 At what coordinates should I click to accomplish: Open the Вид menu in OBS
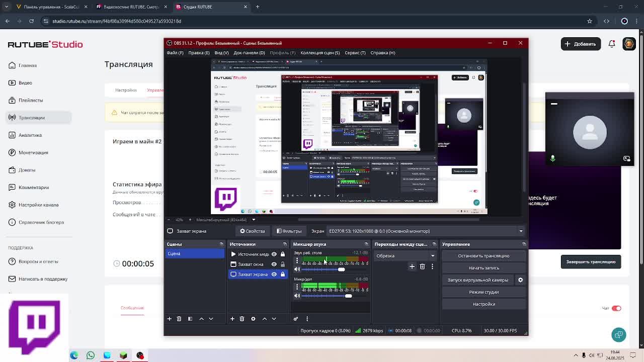pyautogui.click(x=222, y=53)
